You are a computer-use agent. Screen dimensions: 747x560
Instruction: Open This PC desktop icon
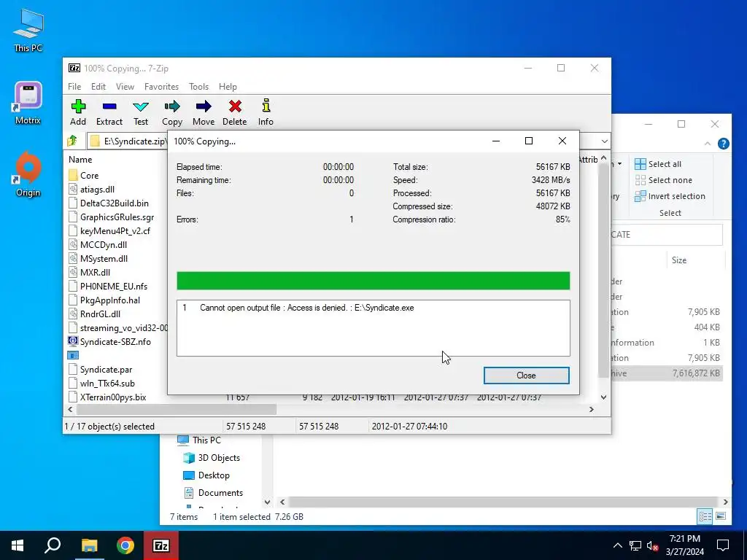tap(28, 29)
